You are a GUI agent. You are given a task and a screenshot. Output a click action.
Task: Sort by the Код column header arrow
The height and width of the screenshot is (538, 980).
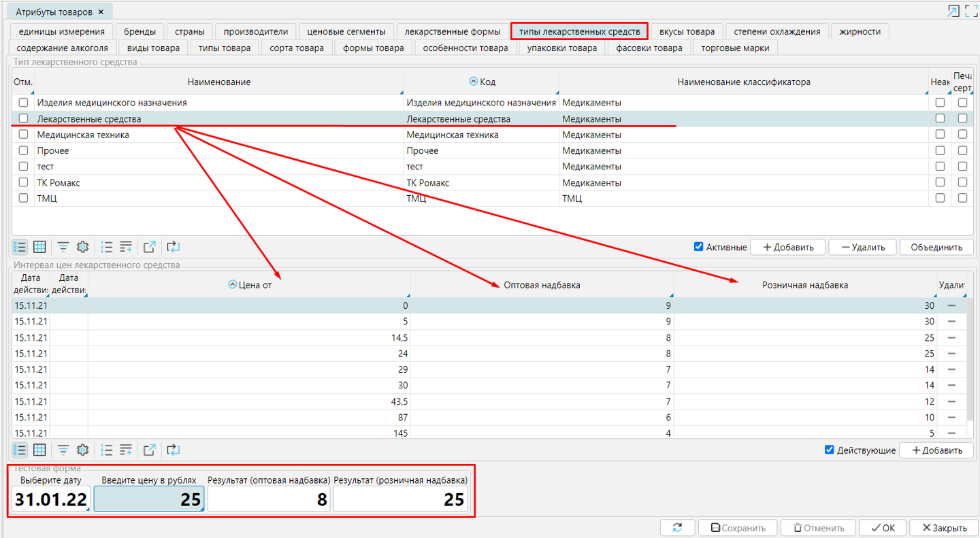pyautogui.click(x=474, y=82)
